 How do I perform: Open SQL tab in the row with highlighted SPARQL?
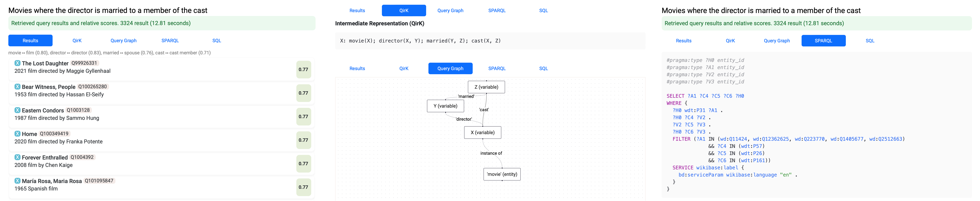(x=870, y=41)
